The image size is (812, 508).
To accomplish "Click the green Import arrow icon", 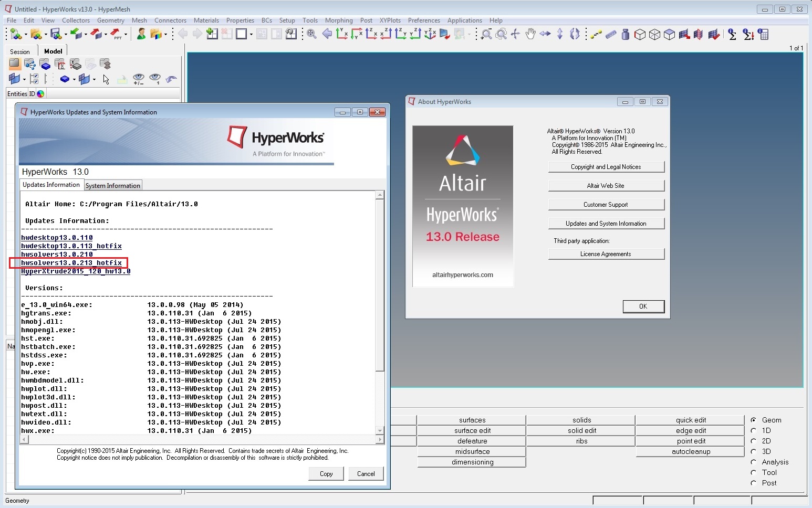I will [76, 34].
